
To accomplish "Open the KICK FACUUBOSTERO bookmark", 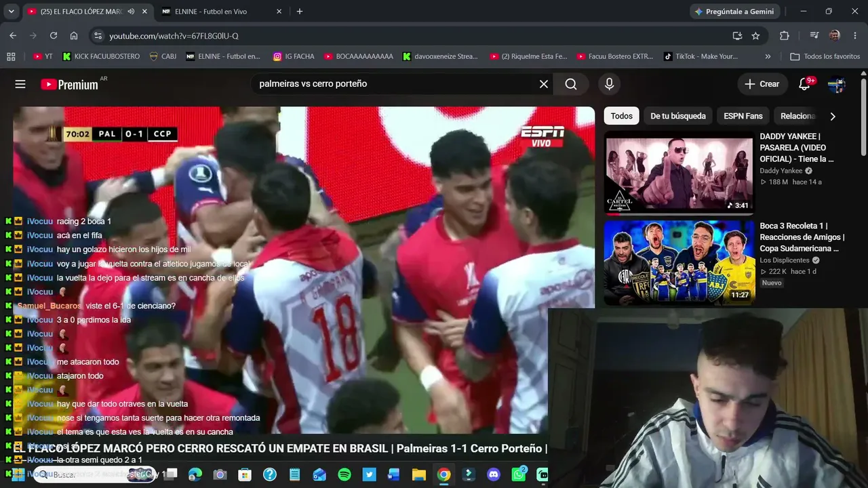I will 101,56.
